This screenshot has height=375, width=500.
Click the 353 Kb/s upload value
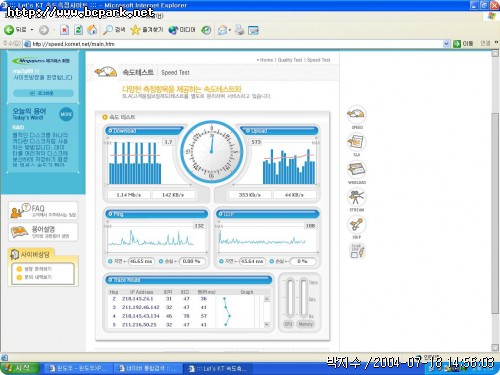[250, 195]
